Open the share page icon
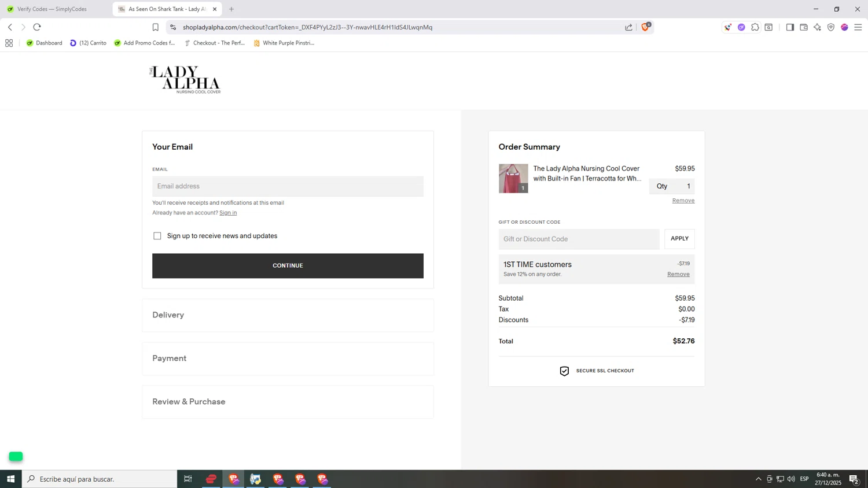 [628, 27]
